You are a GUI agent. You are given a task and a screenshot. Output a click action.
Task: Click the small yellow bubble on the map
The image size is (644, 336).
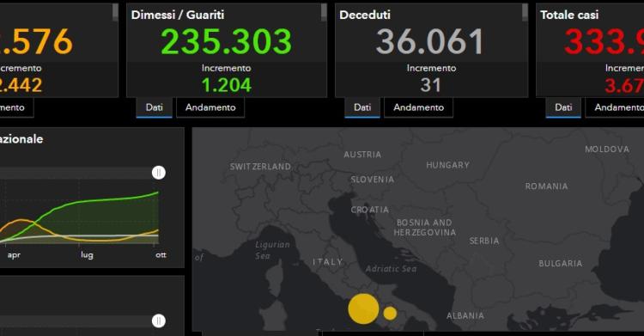[390, 314]
